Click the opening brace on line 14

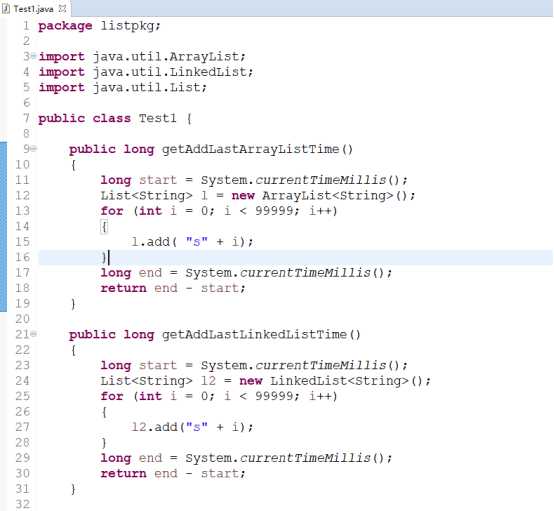(x=104, y=227)
